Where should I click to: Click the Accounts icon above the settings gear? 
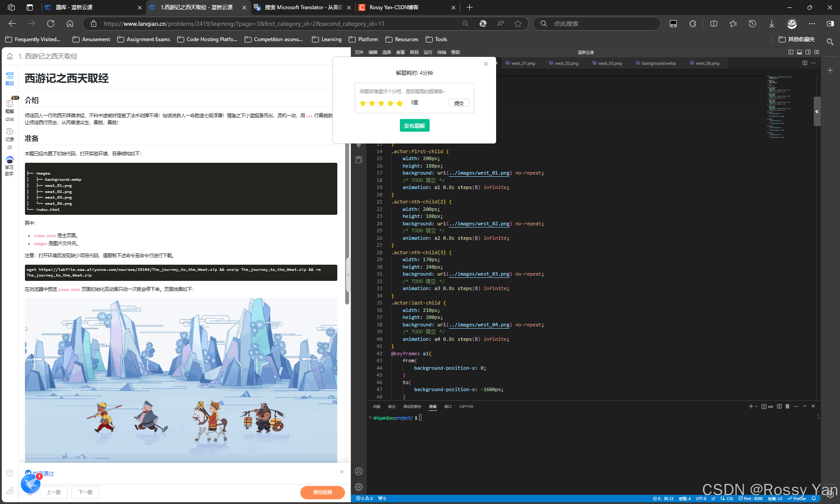pyautogui.click(x=359, y=471)
